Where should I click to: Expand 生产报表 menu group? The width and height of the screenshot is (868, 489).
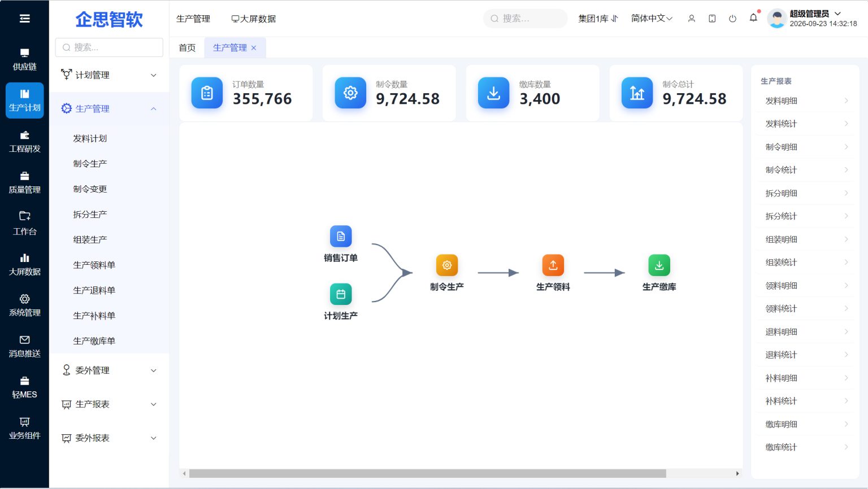pyautogui.click(x=109, y=404)
